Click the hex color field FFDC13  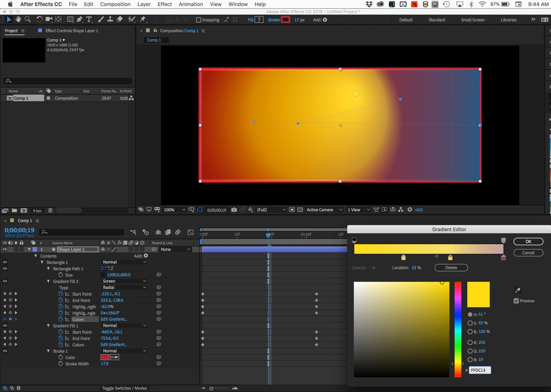point(480,370)
